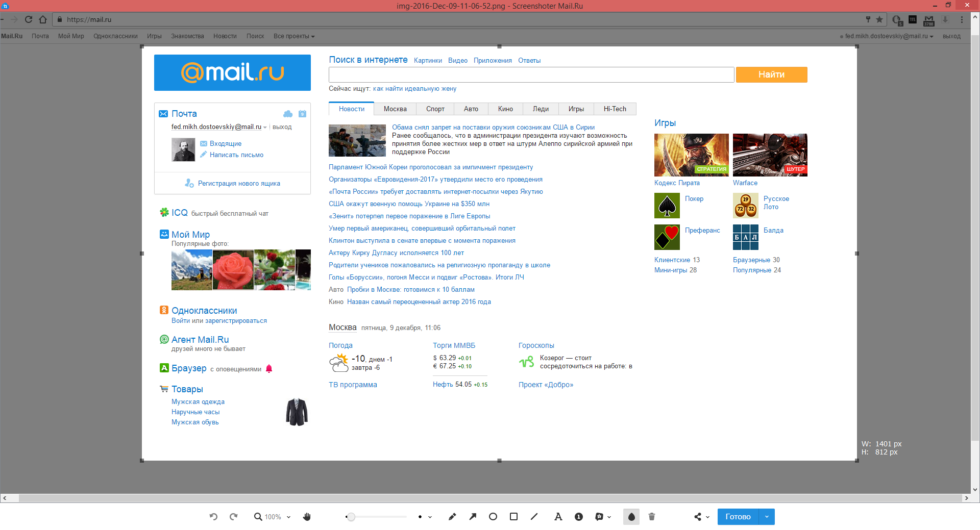
Task: Click the key password icon in address bar
Action: (x=868, y=19)
